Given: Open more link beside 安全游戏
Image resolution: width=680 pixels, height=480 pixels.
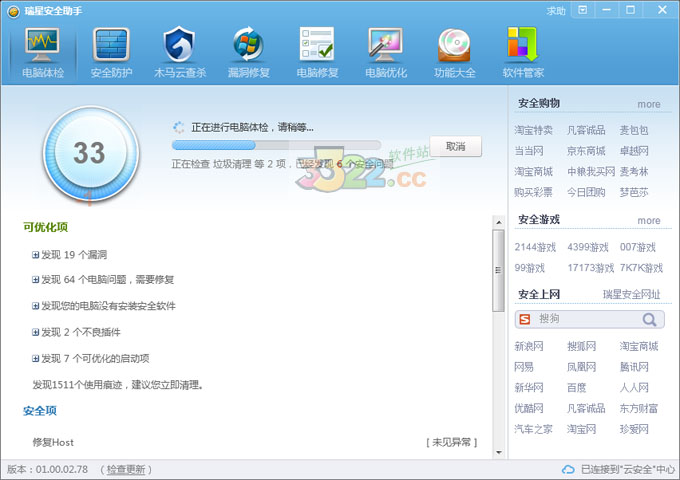Looking at the screenshot, I should 649,221.
